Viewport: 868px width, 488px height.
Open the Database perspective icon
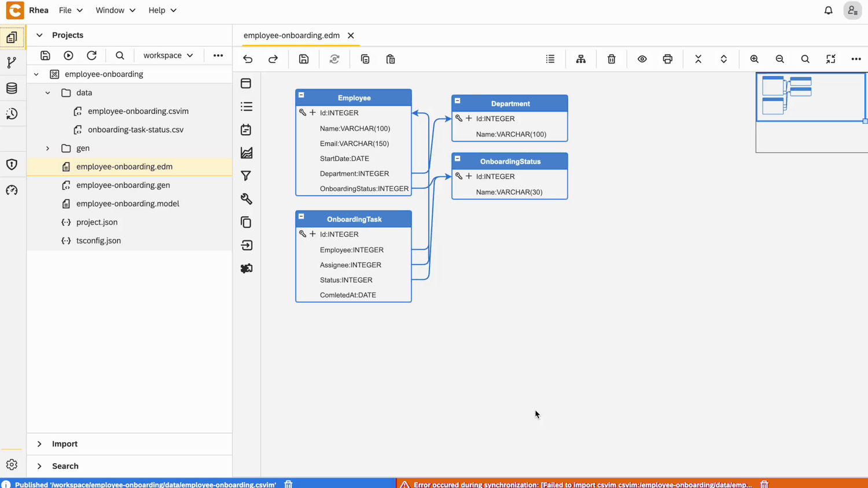tap(12, 88)
